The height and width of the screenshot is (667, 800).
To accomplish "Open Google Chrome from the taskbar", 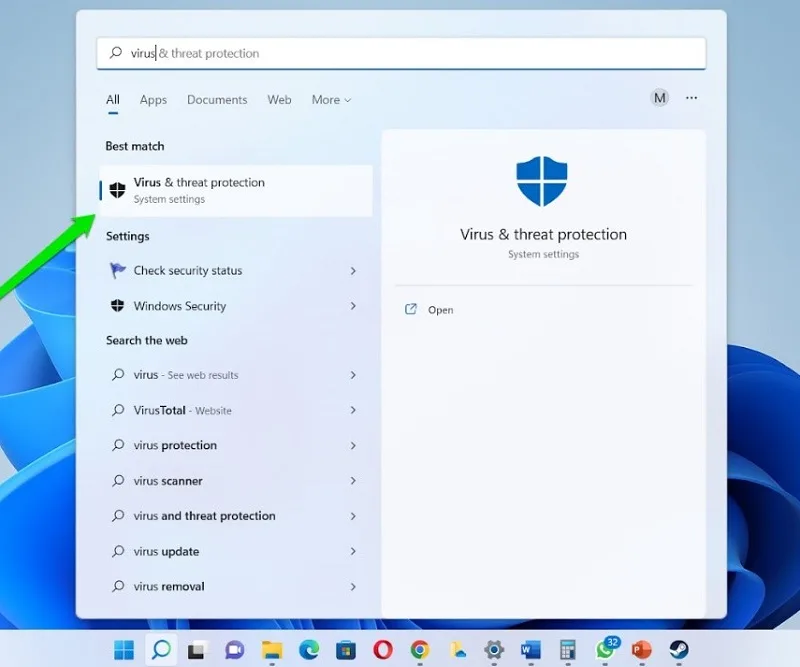I will tap(420, 650).
